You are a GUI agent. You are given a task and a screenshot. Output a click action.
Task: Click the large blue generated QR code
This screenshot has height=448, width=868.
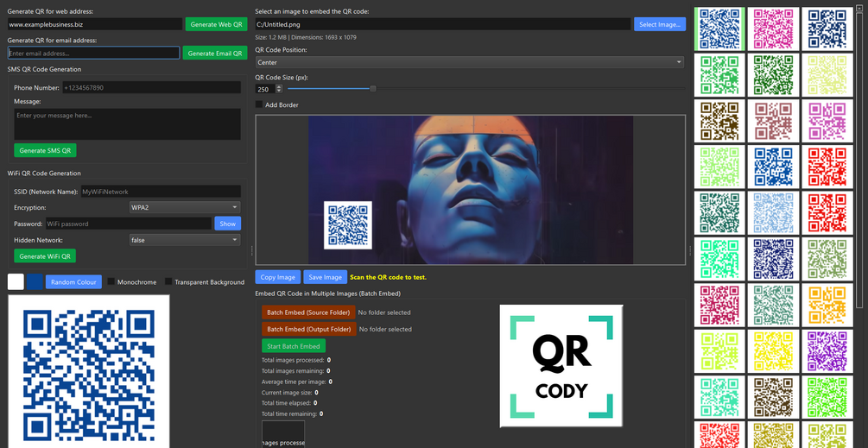tap(89, 372)
